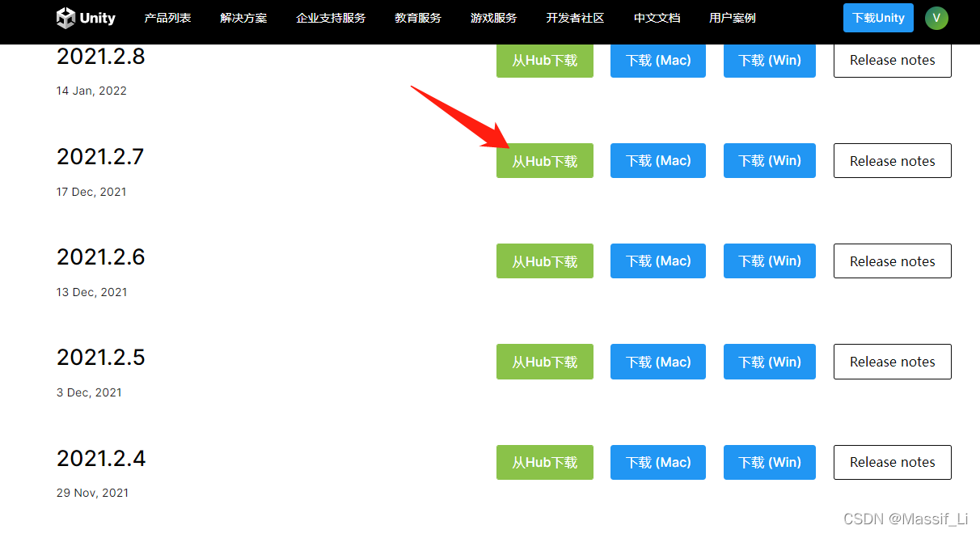The image size is (980, 534).
Task: Click the date 3 Dec, 2021
Action: coord(89,392)
